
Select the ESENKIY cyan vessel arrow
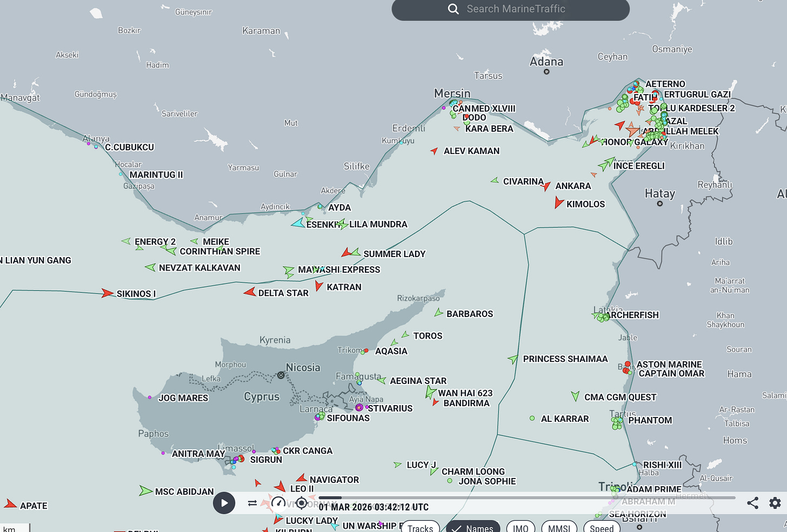click(x=298, y=223)
